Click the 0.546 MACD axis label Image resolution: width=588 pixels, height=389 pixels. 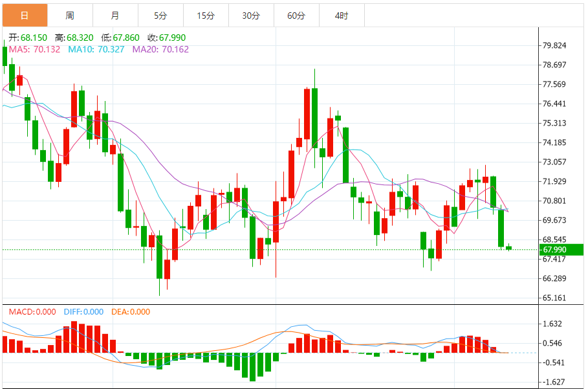click(x=552, y=343)
